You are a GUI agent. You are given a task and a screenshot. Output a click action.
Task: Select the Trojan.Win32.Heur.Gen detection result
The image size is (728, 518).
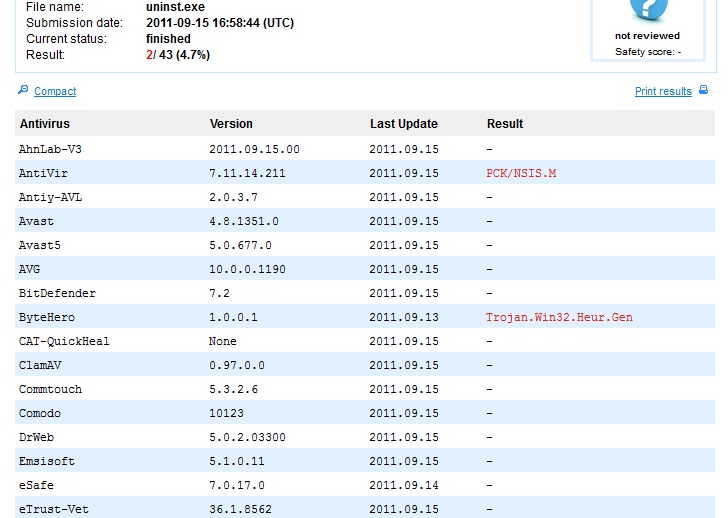tap(559, 317)
